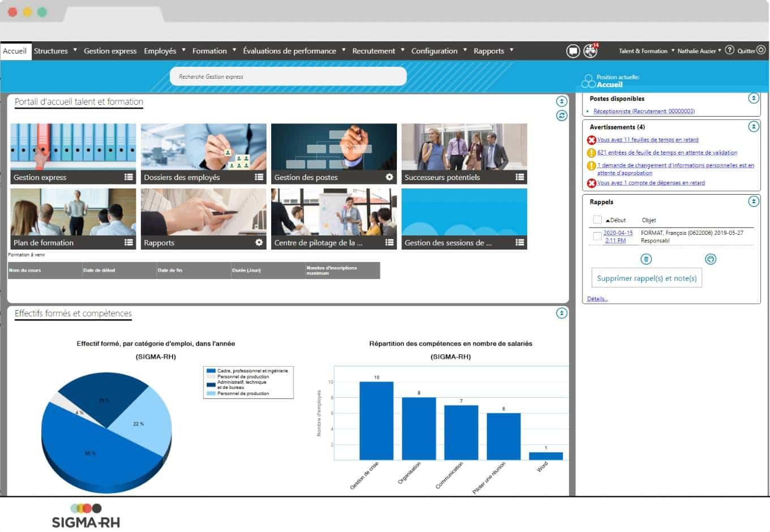Click the list icon on Plan de formation tile

tap(129, 242)
